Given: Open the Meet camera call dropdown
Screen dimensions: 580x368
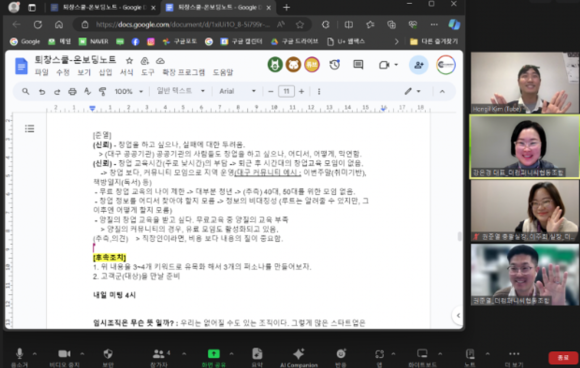Looking at the screenshot, I should click(x=388, y=65).
